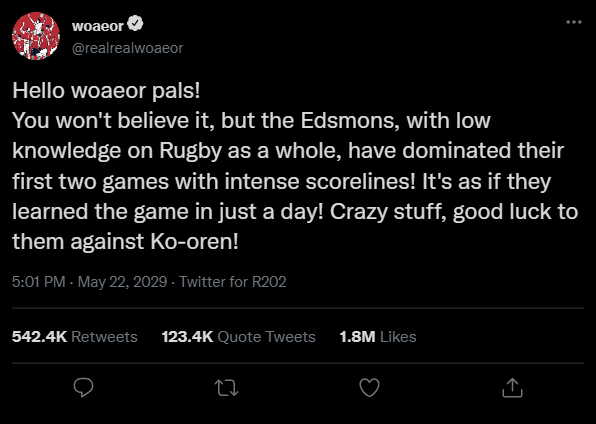Click the 542.4K retweet count number

(x=40, y=337)
